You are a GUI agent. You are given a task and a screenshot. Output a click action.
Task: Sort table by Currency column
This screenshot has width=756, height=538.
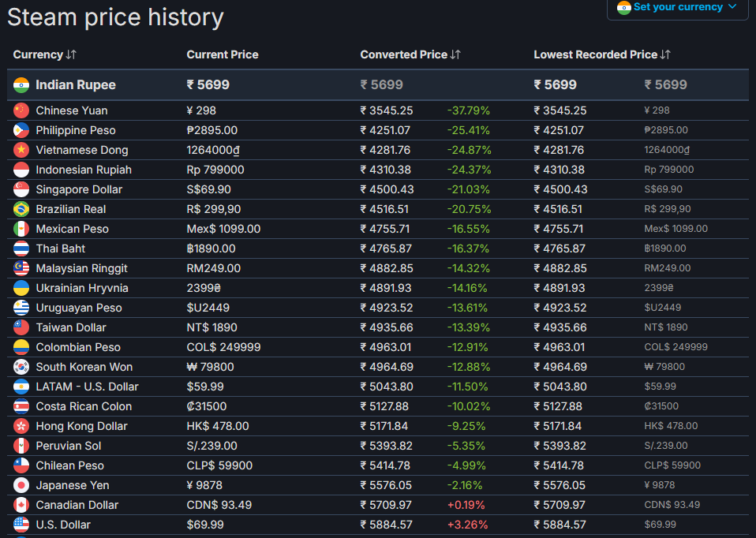tap(45, 54)
